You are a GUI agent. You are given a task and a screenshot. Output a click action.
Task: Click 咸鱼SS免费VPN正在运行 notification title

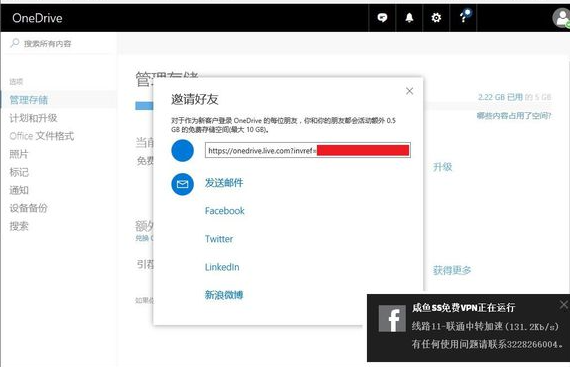tap(463, 308)
